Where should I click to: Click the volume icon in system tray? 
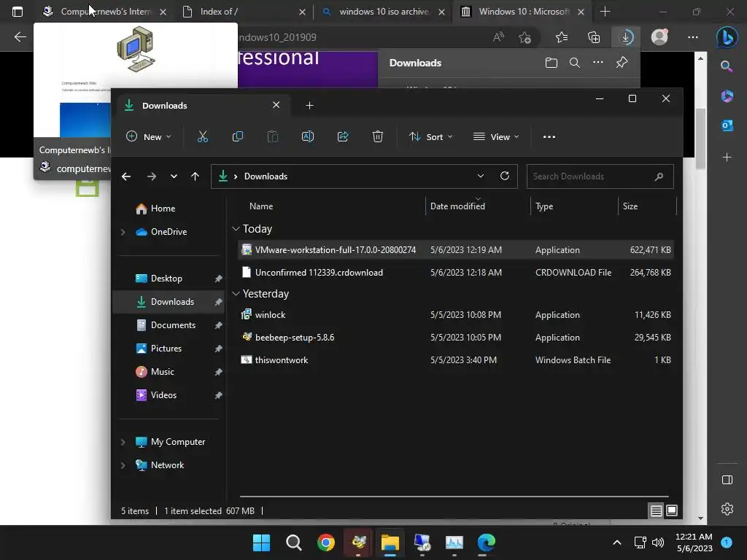point(658,542)
